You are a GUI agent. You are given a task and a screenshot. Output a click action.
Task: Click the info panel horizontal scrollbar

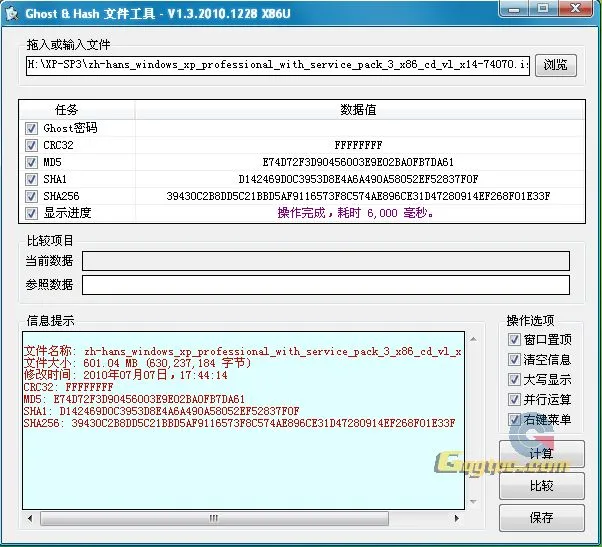tap(242, 518)
